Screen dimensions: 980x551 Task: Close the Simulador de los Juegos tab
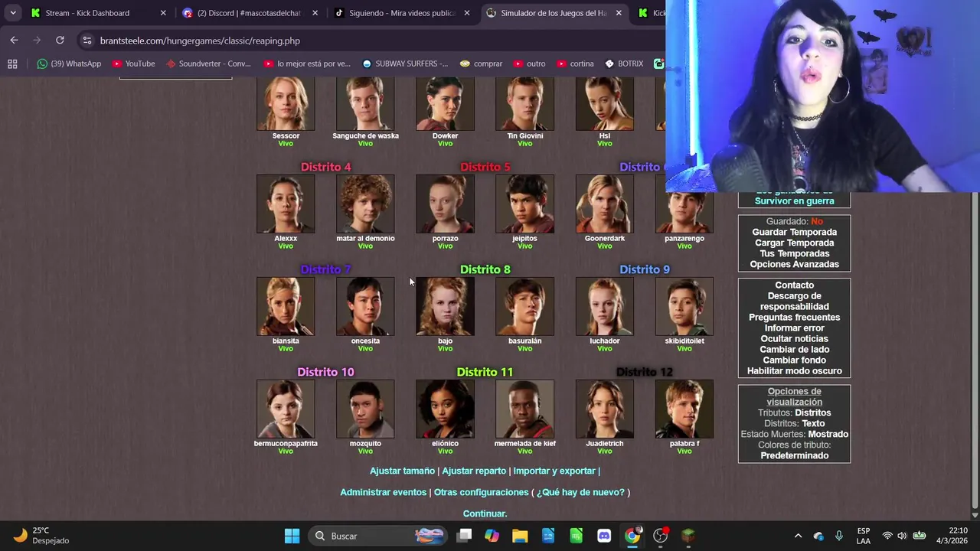tap(619, 13)
